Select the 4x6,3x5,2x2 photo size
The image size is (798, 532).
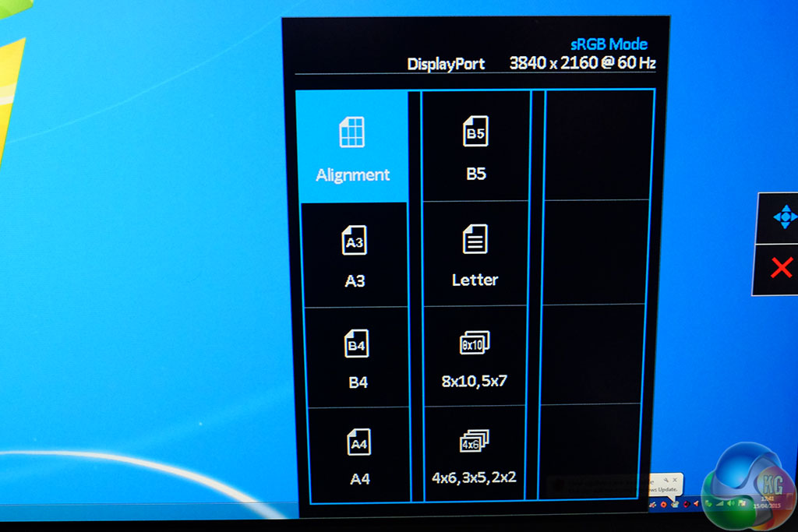[x=475, y=453]
